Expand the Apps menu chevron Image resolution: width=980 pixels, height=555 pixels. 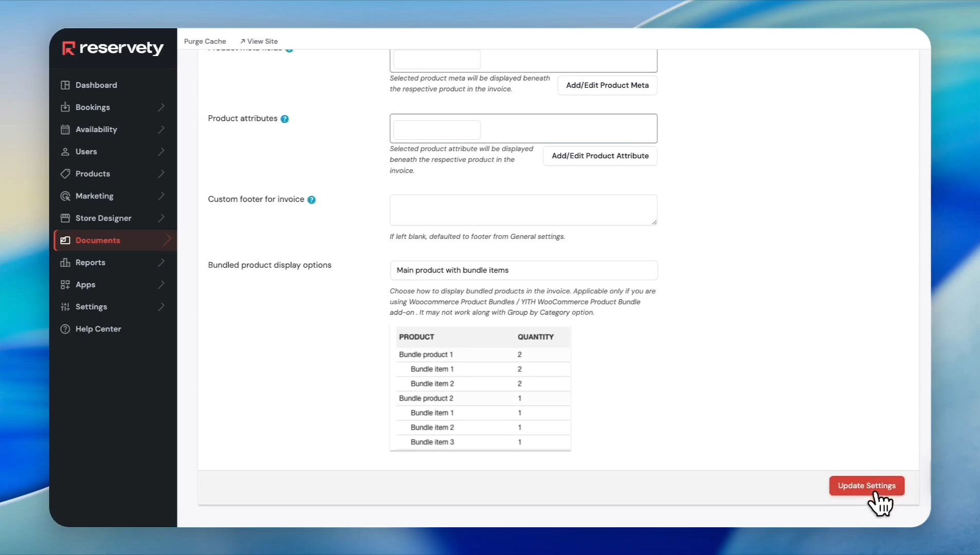click(x=161, y=285)
